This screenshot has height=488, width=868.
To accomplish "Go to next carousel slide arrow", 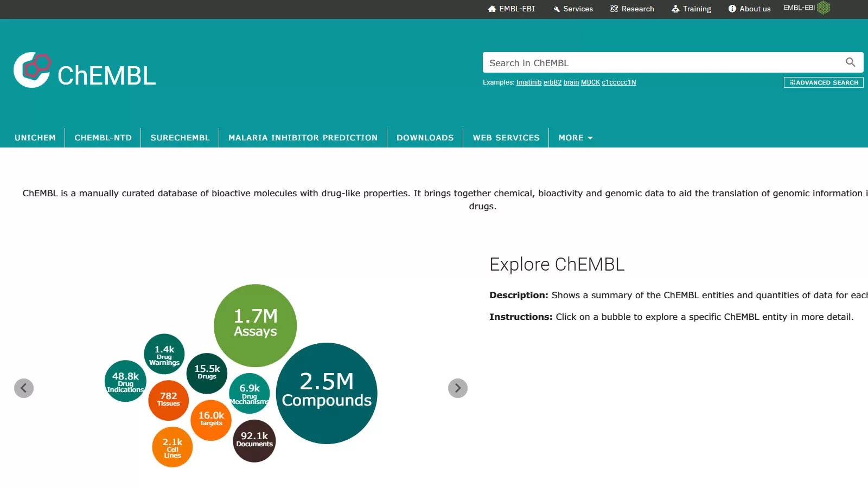I will coord(458,388).
